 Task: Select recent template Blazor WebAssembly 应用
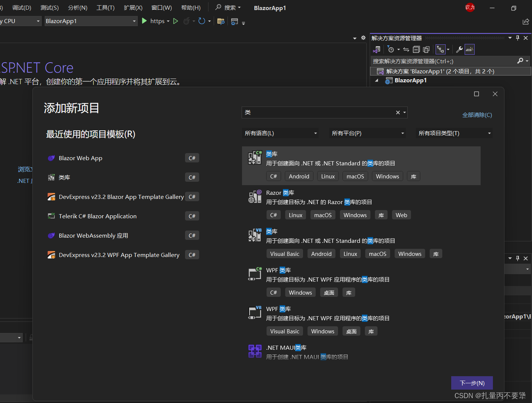[123, 235]
